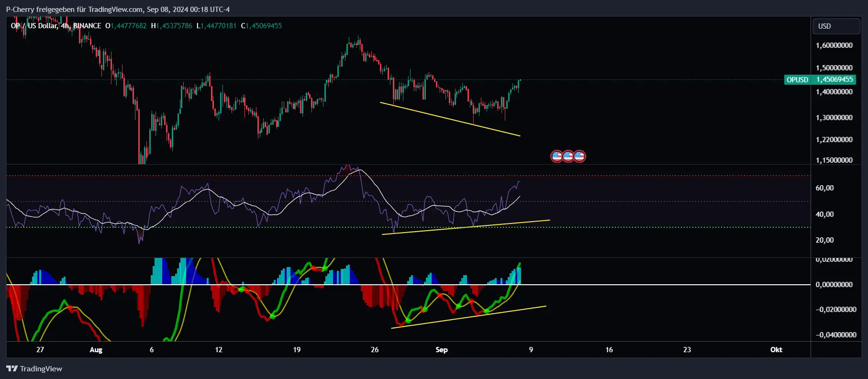Click the header text 'P-Cherry freigegeben für TradingView.com'
Image resolution: width=868 pixels, height=379 pixels.
[75, 10]
